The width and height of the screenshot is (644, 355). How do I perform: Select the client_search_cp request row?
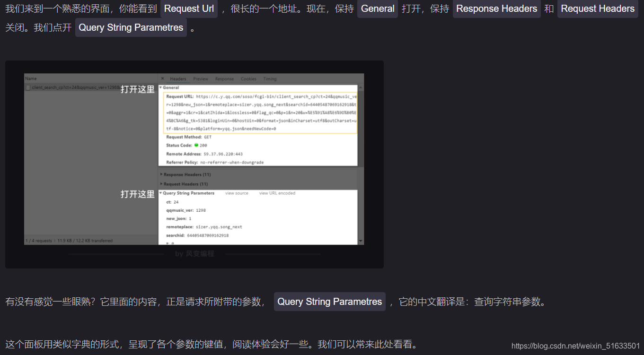point(90,87)
